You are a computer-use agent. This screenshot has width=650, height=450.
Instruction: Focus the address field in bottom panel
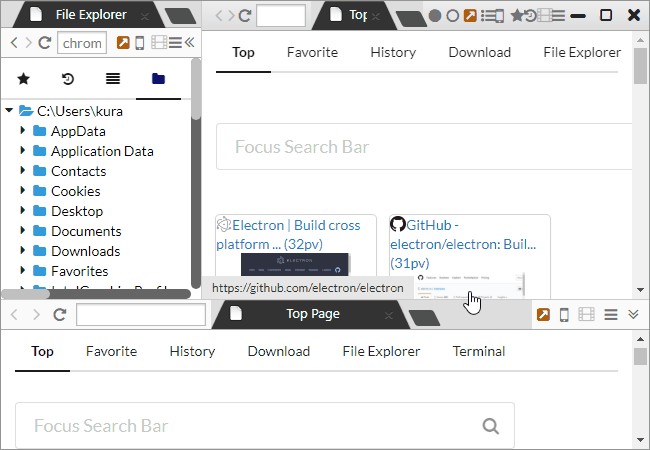141,315
